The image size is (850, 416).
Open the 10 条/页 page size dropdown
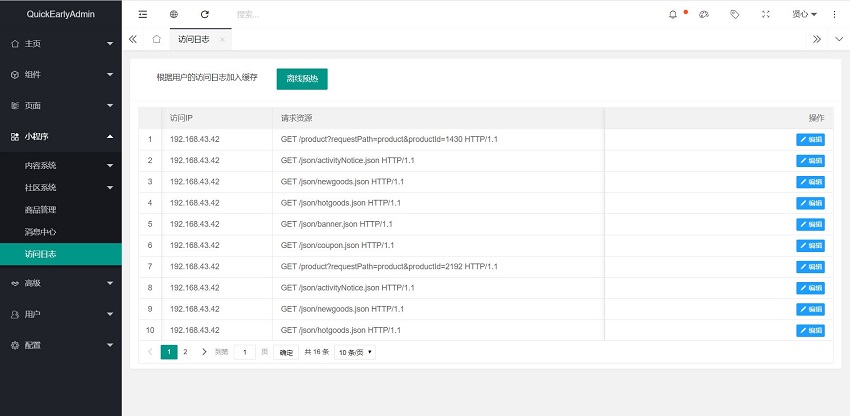(355, 353)
